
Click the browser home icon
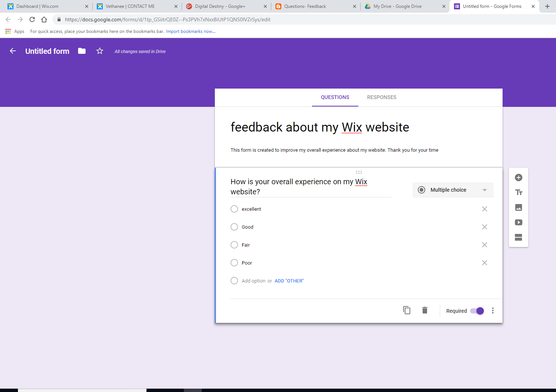[x=44, y=19]
